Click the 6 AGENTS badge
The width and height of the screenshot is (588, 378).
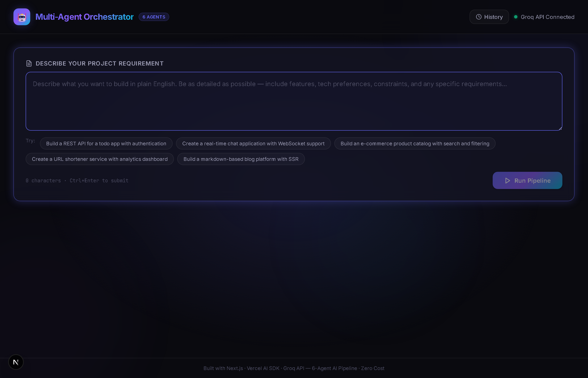[x=154, y=17]
